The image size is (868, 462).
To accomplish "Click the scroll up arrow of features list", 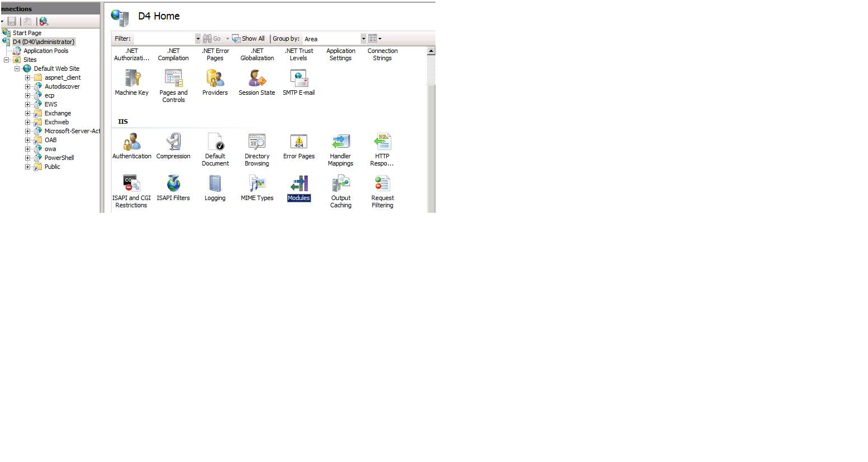I will 431,51.
